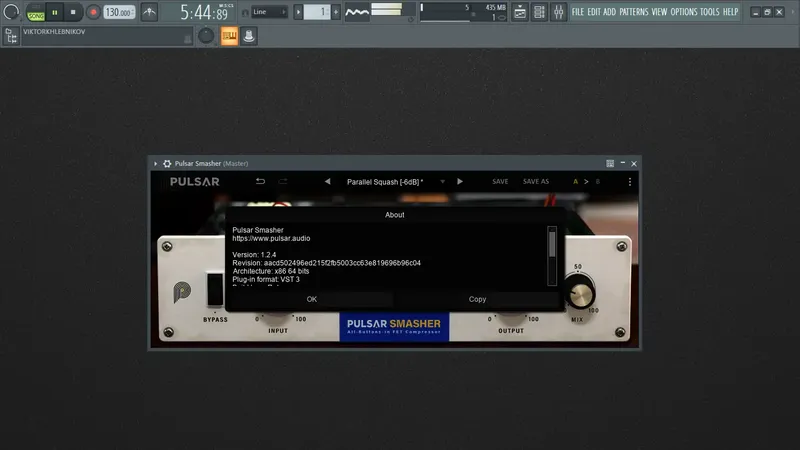Click the 5:44:89 time display
800x450 pixels.
(204, 12)
